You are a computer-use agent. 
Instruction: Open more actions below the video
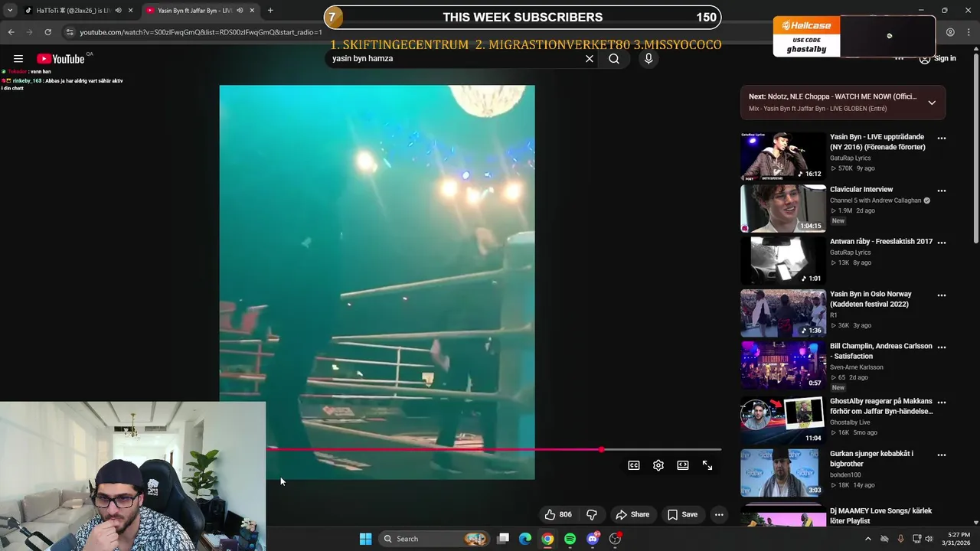pyautogui.click(x=719, y=514)
